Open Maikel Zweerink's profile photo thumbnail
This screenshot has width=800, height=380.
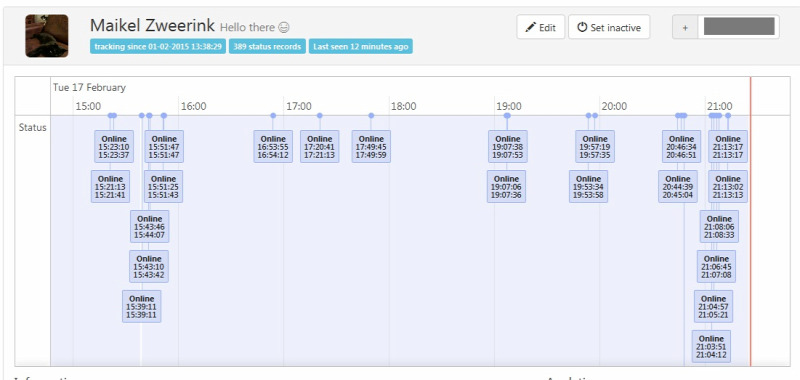tap(46, 36)
